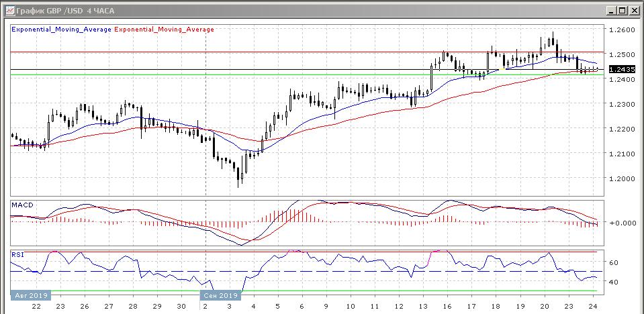Screen dimensions: 644x314
Task: Click the RSI 40 level label
Action: coord(614,282)
